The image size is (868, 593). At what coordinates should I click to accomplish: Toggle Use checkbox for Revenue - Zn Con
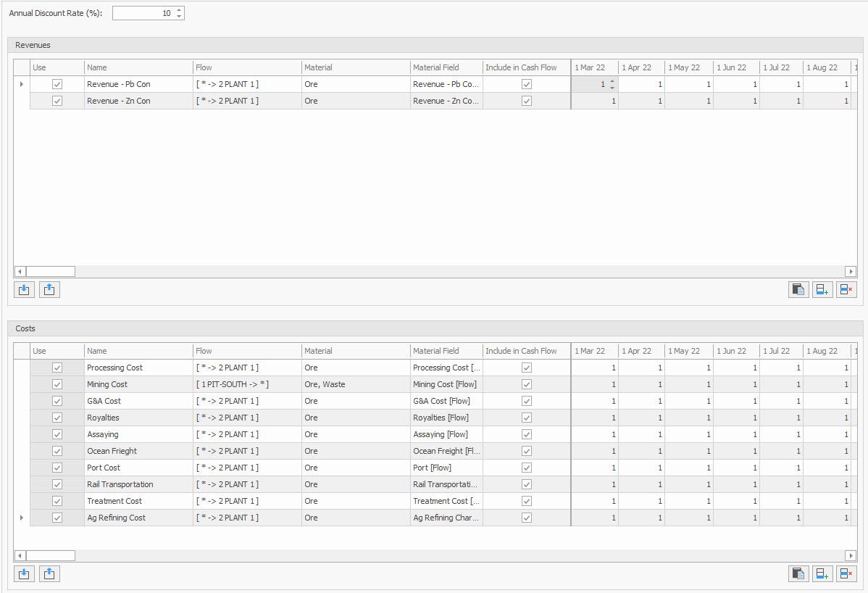coord(57,101)
